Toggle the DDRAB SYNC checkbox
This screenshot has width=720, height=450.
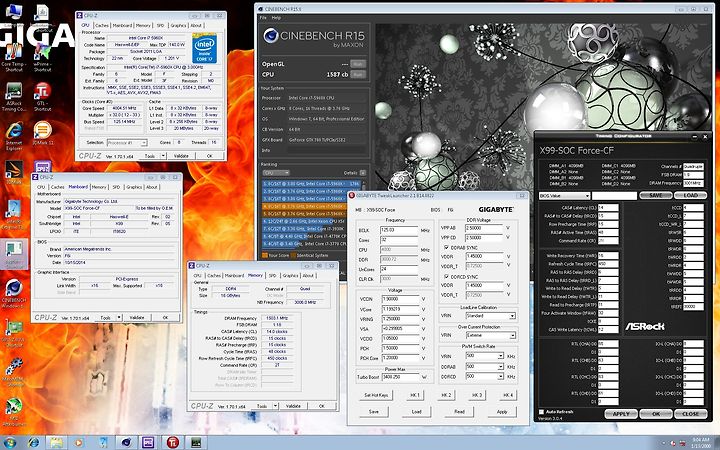[x=446, y=248]
